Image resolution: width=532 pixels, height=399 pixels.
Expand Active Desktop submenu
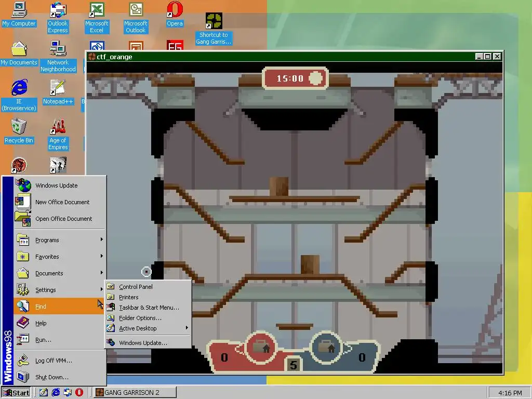[x=148, y=328]
